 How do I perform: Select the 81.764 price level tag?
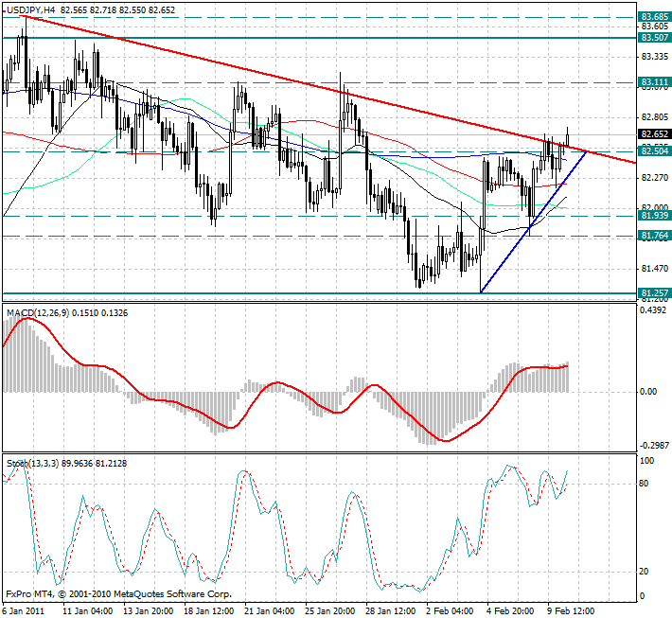[x=655, y=235]
